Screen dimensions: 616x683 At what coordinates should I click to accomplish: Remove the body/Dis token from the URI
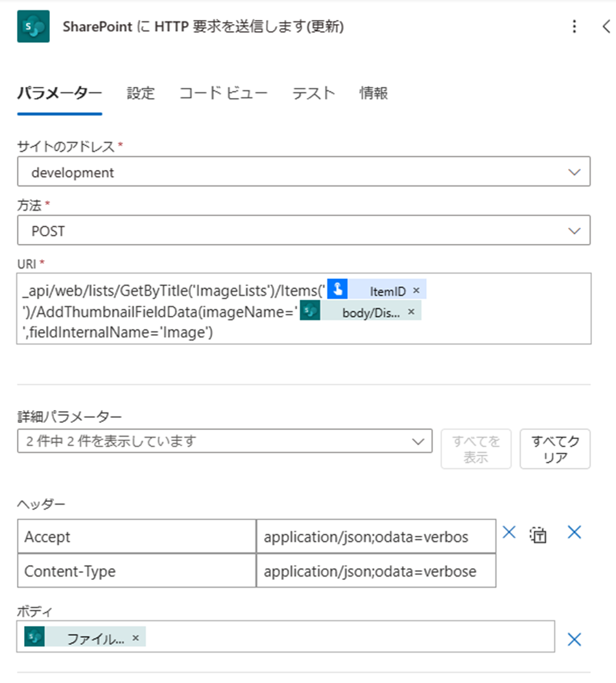(412, 311)
